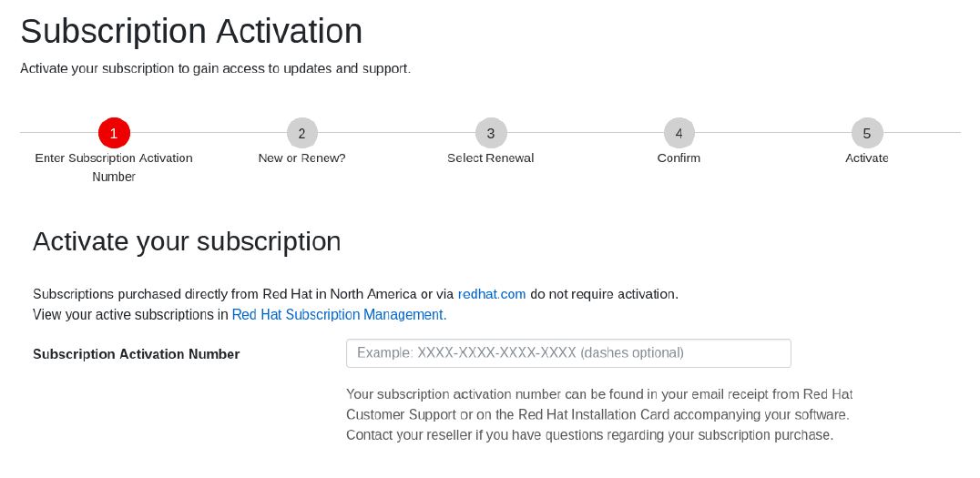Focus the activation number input field

tap(568, 353)
